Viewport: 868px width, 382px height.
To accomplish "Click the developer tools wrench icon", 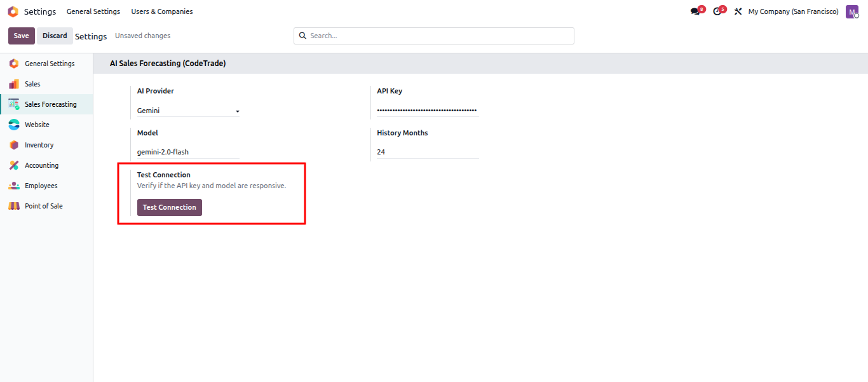I will coord(738,11).
